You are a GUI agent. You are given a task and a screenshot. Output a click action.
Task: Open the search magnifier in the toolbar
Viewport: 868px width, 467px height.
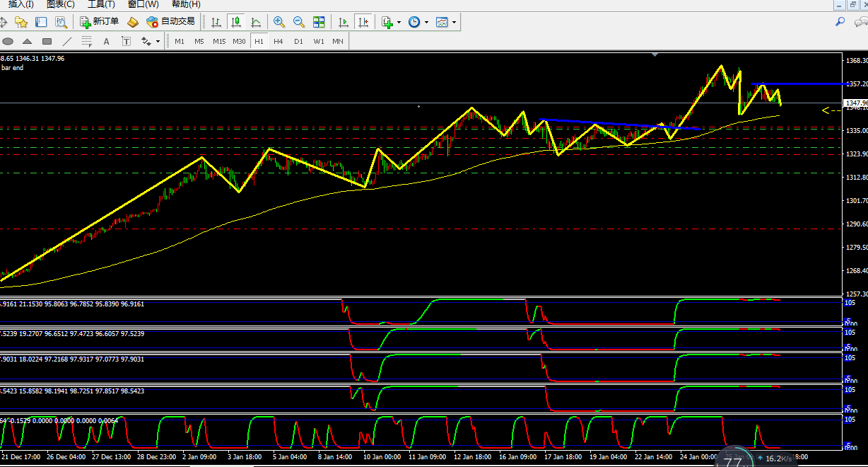point(840,22)
